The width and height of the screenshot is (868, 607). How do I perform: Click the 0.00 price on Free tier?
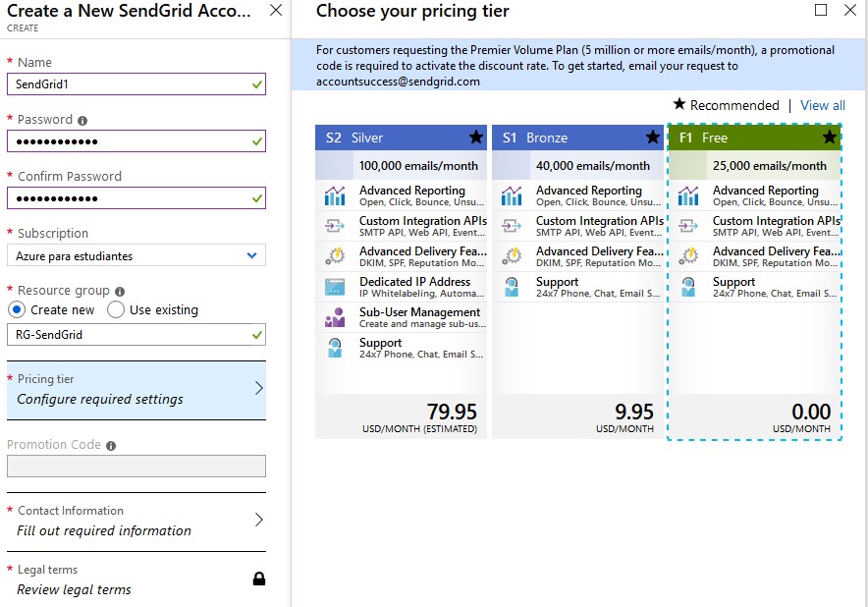coord(811,412)
